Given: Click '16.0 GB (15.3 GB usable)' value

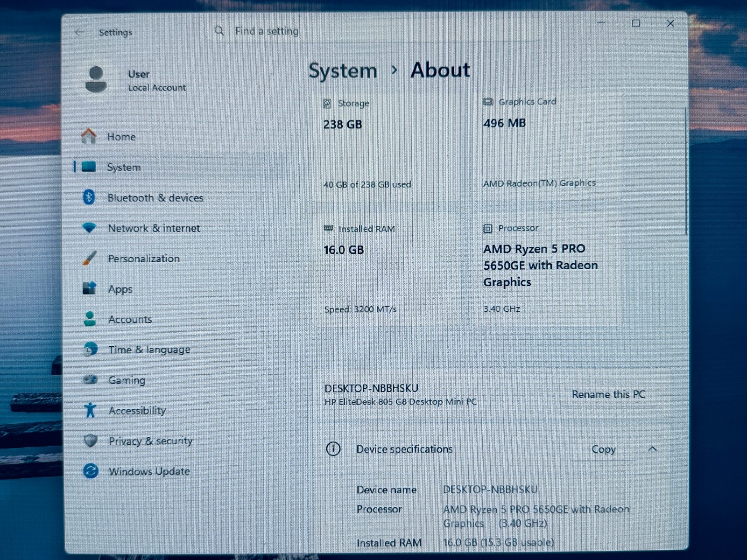Looking at the screenshot, I should point(498,542).
